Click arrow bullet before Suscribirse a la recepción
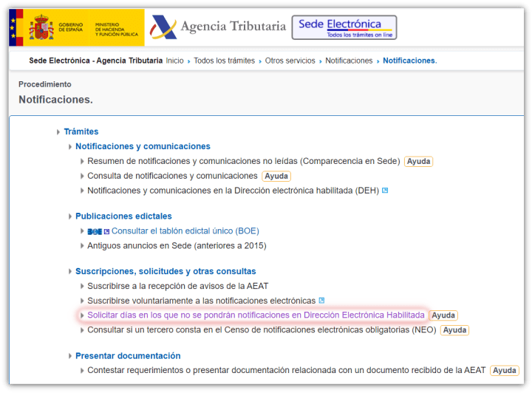The width and height of the screenshot is (532, 393). tap(82, 287)
